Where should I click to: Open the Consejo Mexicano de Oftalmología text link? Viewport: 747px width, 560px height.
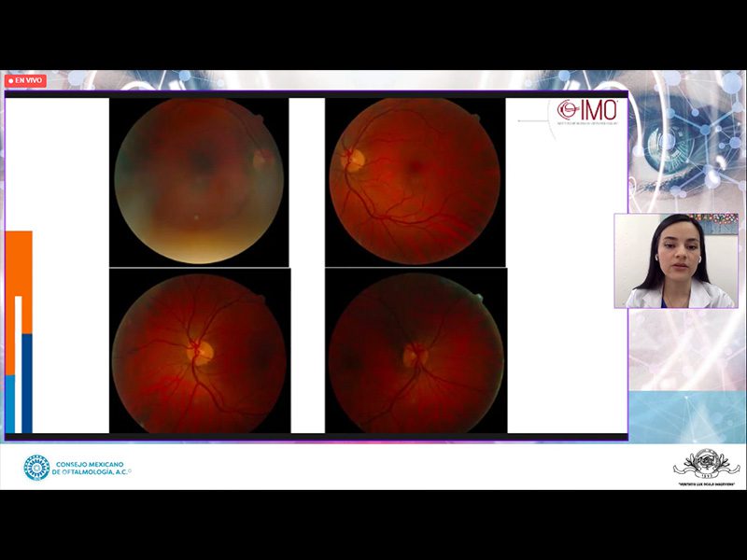[93, 469]
